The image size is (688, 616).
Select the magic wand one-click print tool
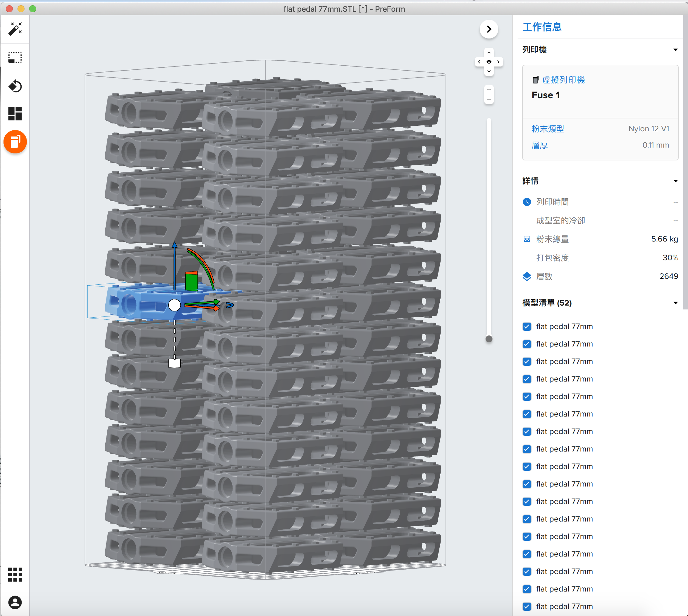(x=15, y=29)
